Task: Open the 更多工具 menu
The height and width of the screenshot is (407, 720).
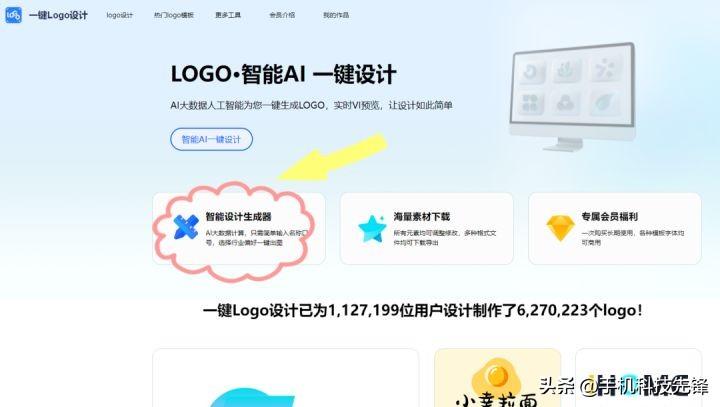Action: click(x=228, y=15)
